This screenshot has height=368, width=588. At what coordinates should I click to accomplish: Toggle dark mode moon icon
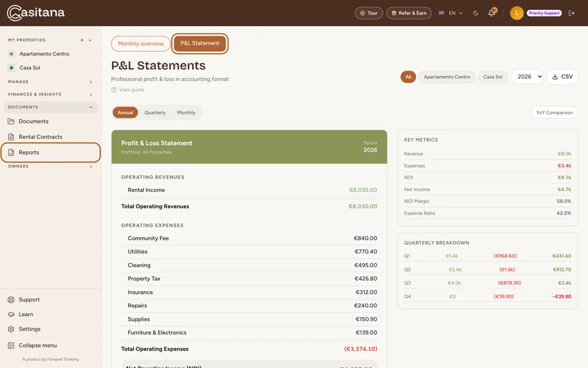(475, 13)
